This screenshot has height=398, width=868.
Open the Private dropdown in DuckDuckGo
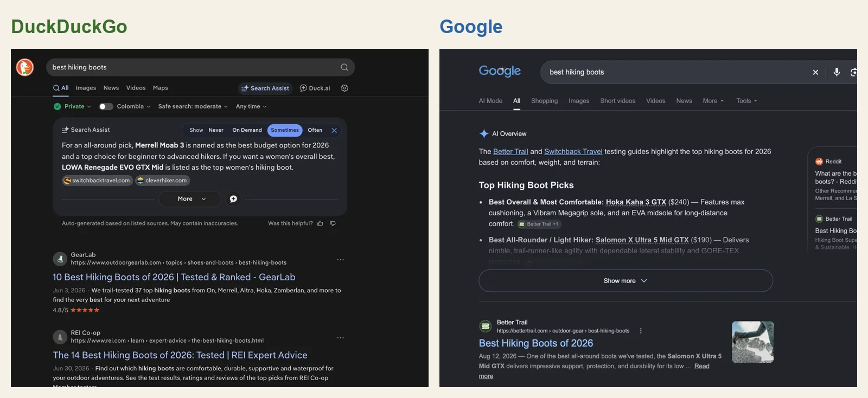click(x=73, y=107)
